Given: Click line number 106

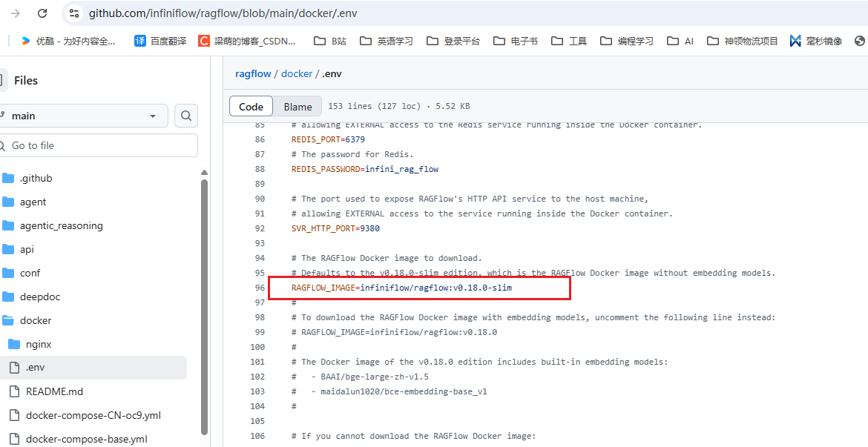Looking at the screenshot, I should [257, 436].
